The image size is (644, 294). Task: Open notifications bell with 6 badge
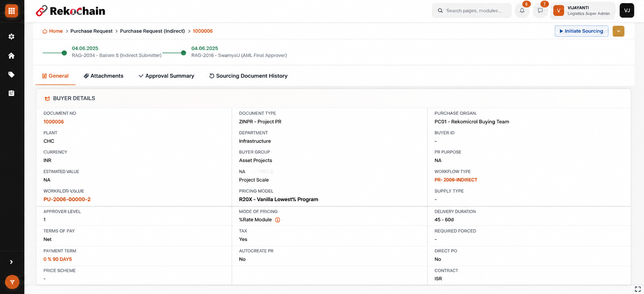coord(522,10)
